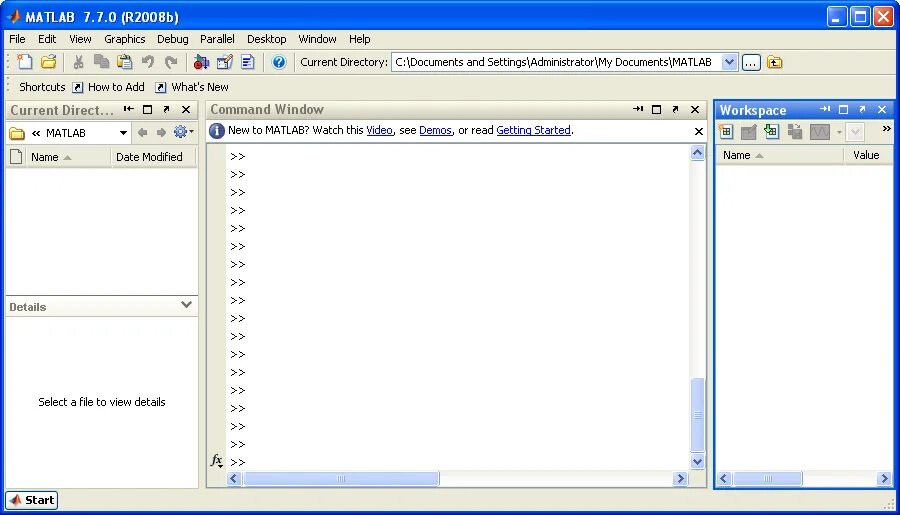The height and width of the screenshot is (515, 900).
Task: Go up one directory level
Action: coord(774,62)
